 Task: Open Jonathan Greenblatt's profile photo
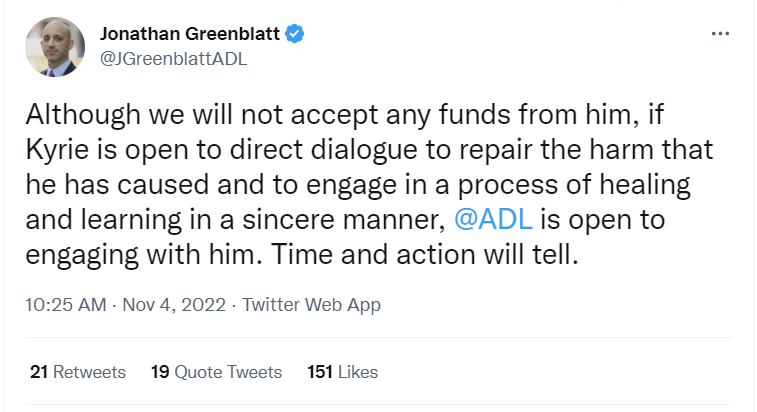pyautogui.click(x=55, y=47)
